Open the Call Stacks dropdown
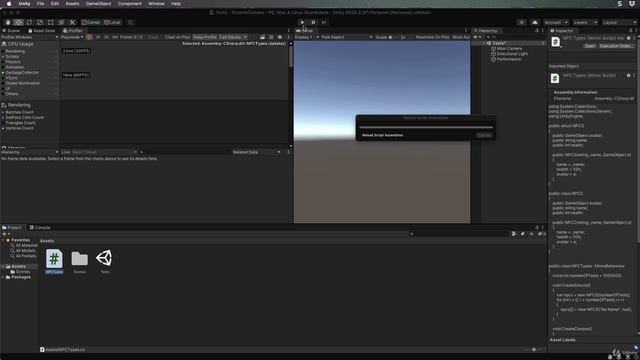Screen dimensions: 640x360 pos(233,37)
